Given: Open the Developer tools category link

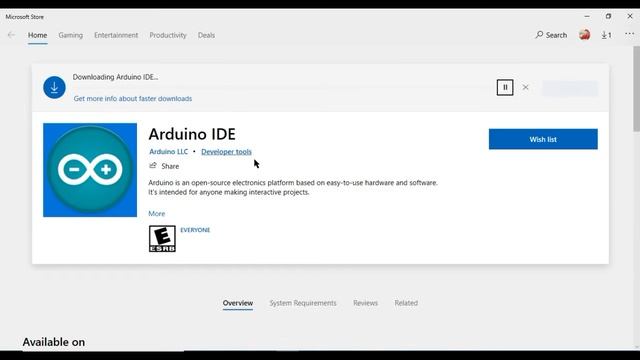Looking at the screenshot, I should point(226,152).
